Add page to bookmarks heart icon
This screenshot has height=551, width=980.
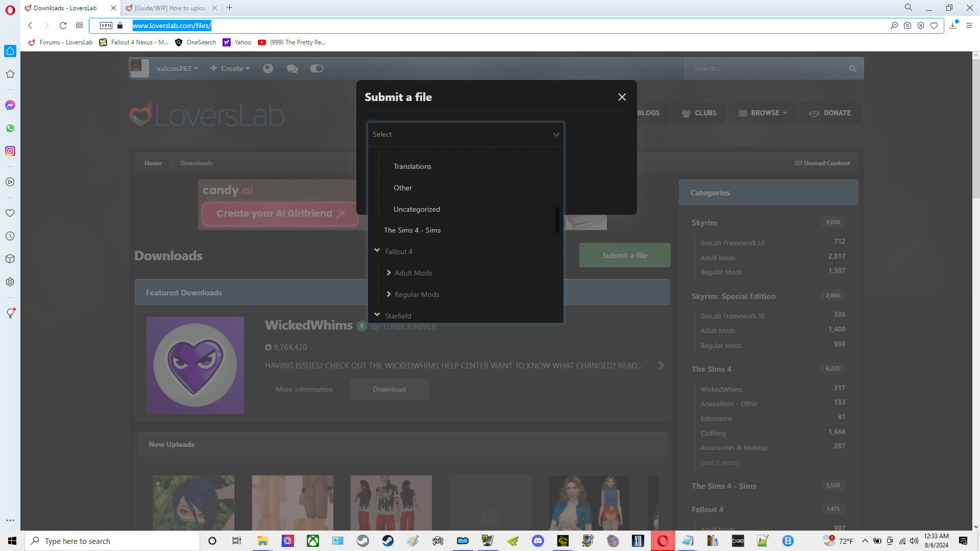tap(934, 26)
